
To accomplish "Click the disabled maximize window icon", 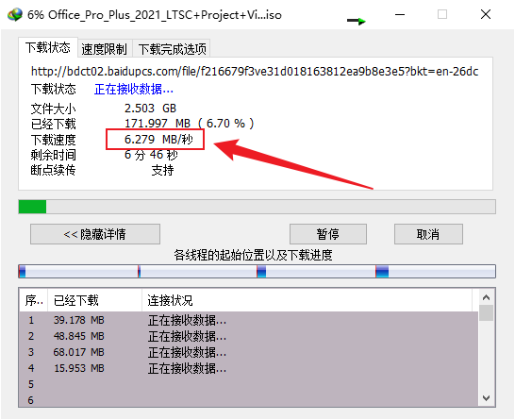I will coord(442,14).
